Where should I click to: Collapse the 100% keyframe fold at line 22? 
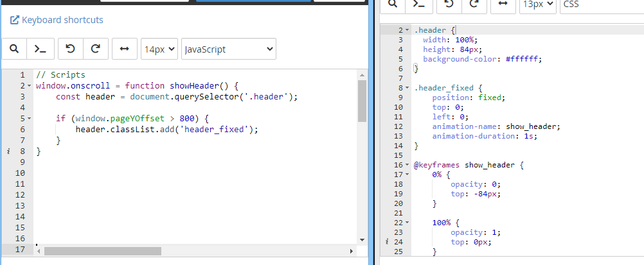tap(407, 223)
